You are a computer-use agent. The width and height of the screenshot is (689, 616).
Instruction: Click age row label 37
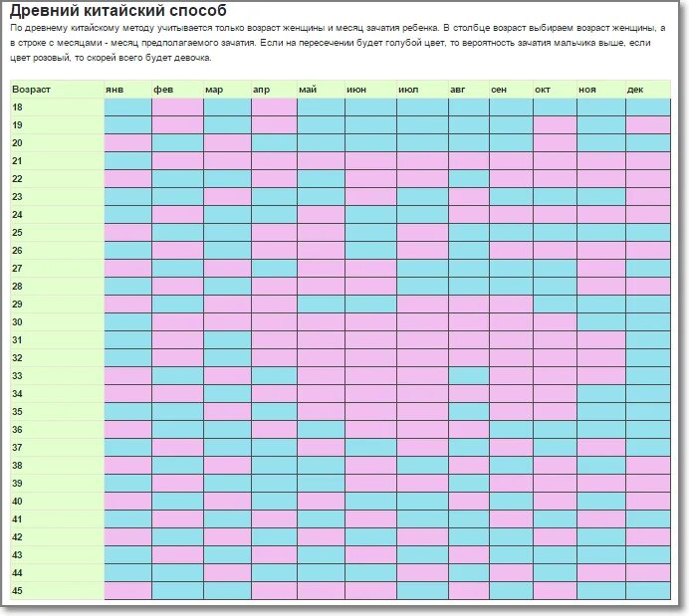[17, 448]
